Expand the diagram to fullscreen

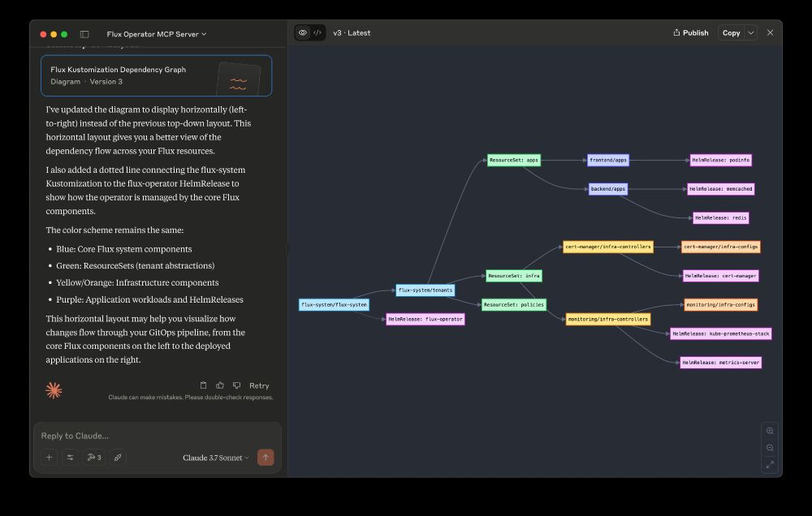pyautogui.click(x=770, y=465)
